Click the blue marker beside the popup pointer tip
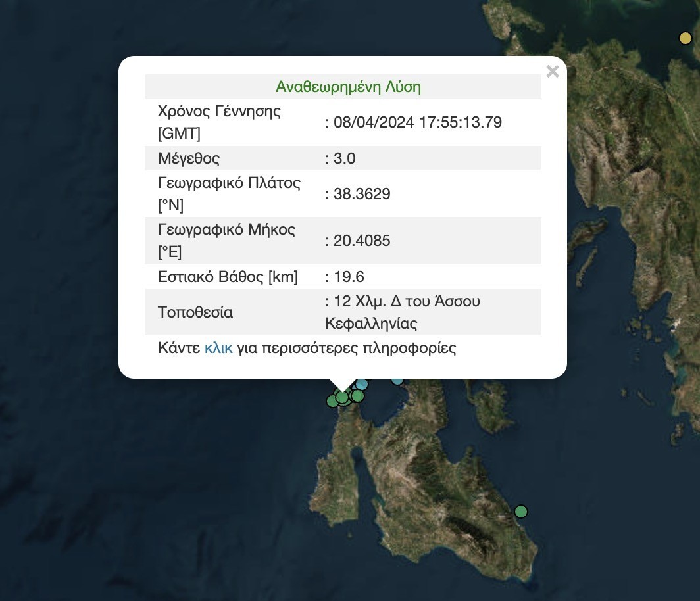 click(362, 384)
